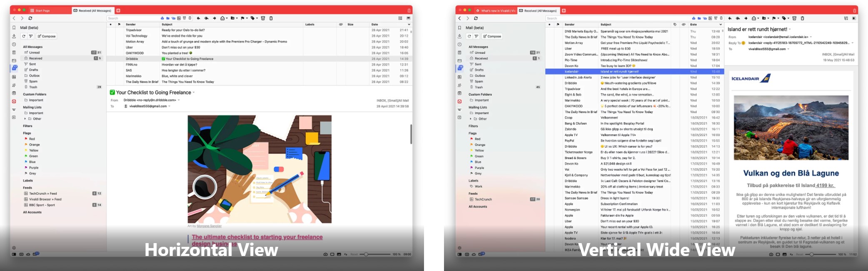Screen dimensions: 868x271
Task: Click Forward arrow in Horizontal View toolbar
Action: [x=215, y=18]
